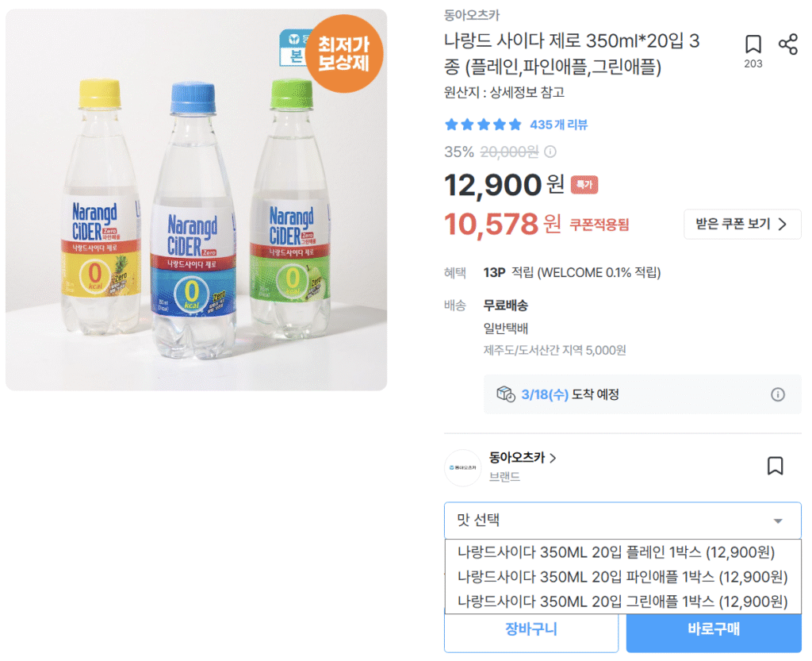This screenshot has height=661, width=812.
Task: Open the share icon next to the bookmark
Action: 788,44
